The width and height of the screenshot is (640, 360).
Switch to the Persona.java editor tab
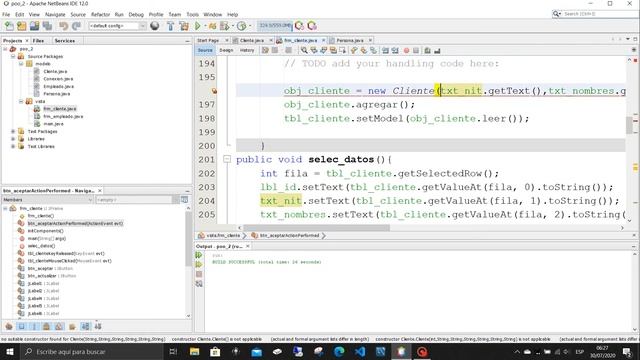click(x=350, y=40)
